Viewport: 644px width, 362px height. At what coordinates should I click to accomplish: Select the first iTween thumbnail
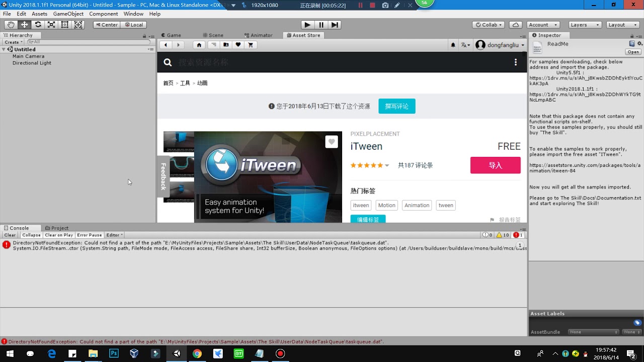[x=179, y=141]
